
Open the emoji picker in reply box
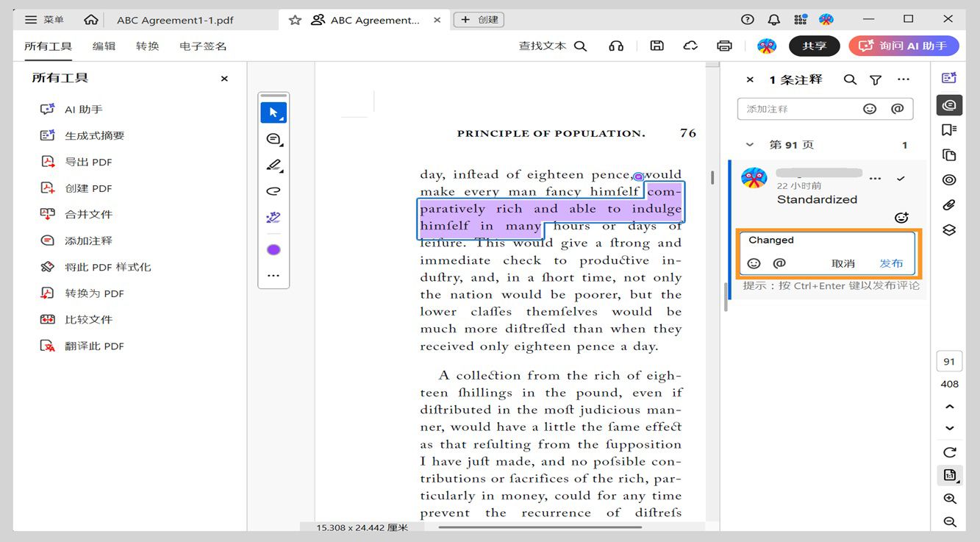click(754, 263)
